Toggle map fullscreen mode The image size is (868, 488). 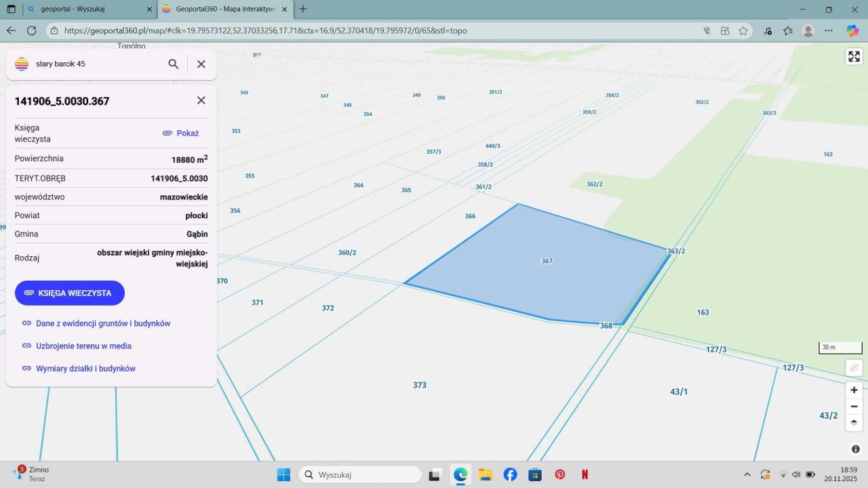854,57
